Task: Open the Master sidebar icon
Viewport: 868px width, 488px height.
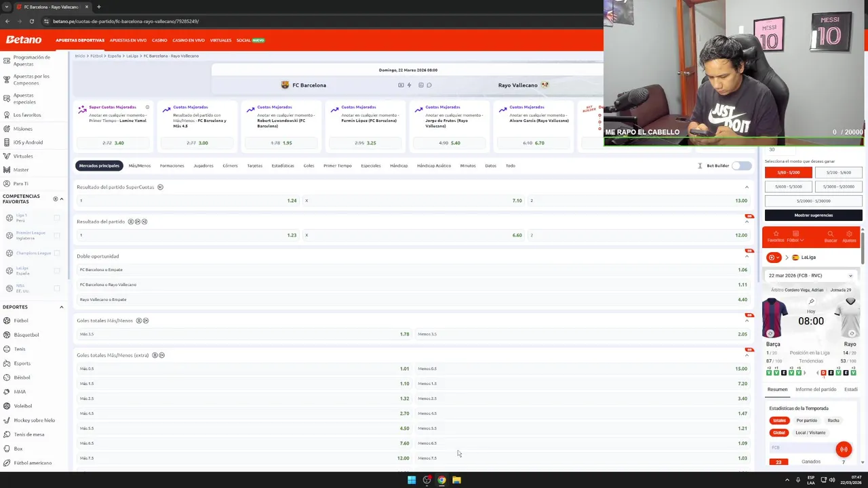Action: click(7, 169)
